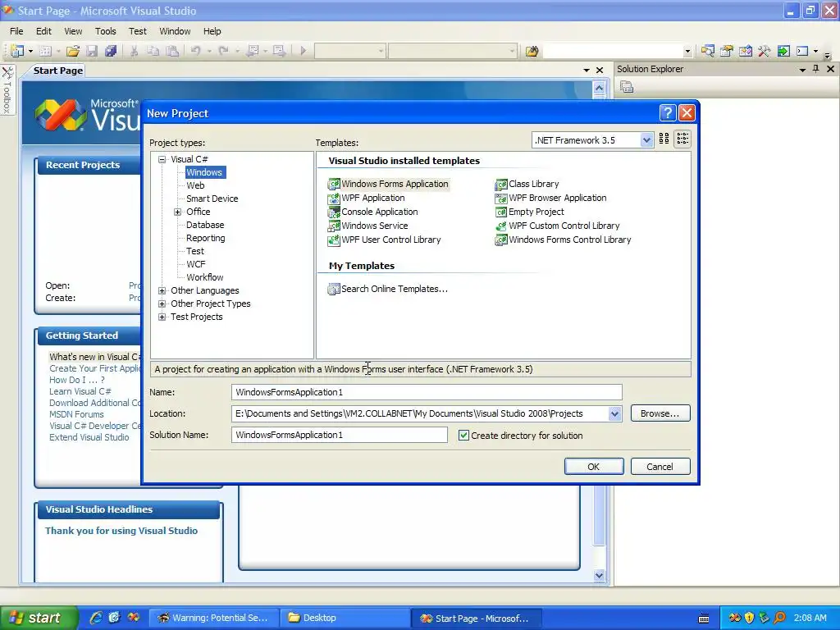
Task: Open the Edit menu
Action: pos(43,31)
